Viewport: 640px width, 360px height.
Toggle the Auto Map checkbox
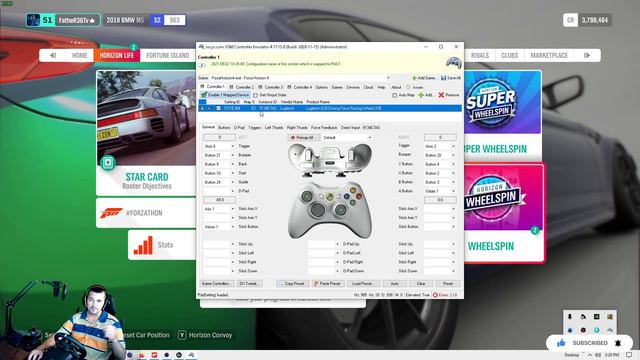coord(395,95)
